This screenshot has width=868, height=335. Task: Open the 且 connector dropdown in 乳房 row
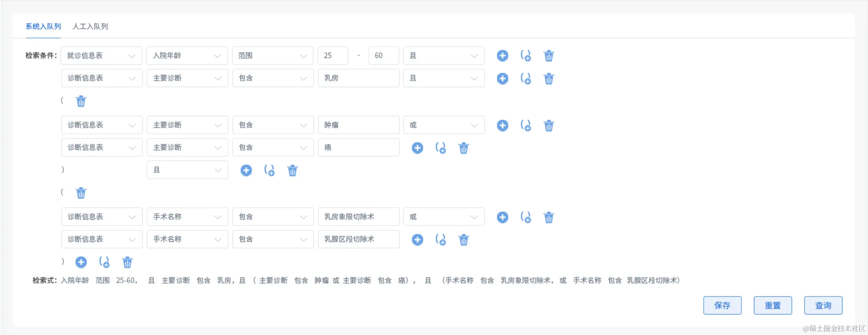coord(444,78)
